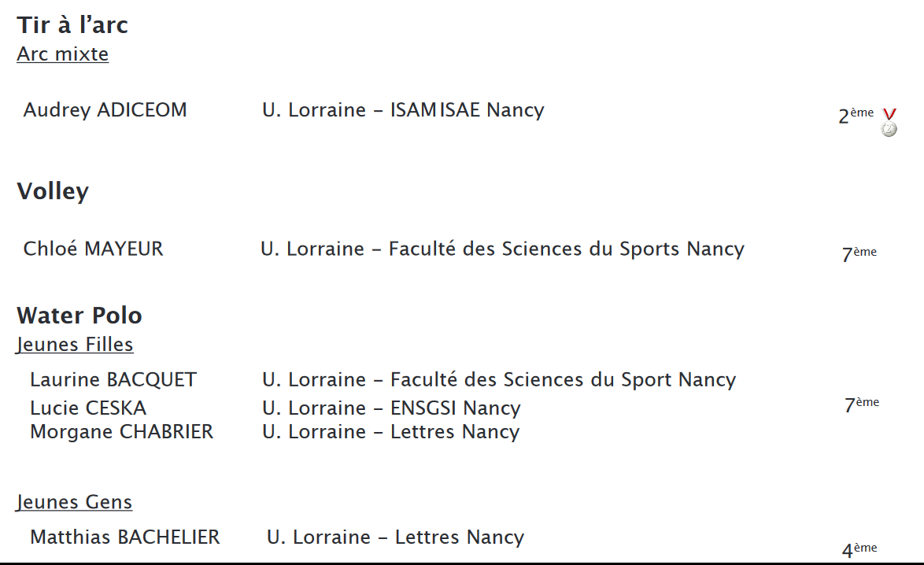Open the Jeunes Filles underlined subheading
This screenshot has height=565, width=924.
[x=75, y=345]
